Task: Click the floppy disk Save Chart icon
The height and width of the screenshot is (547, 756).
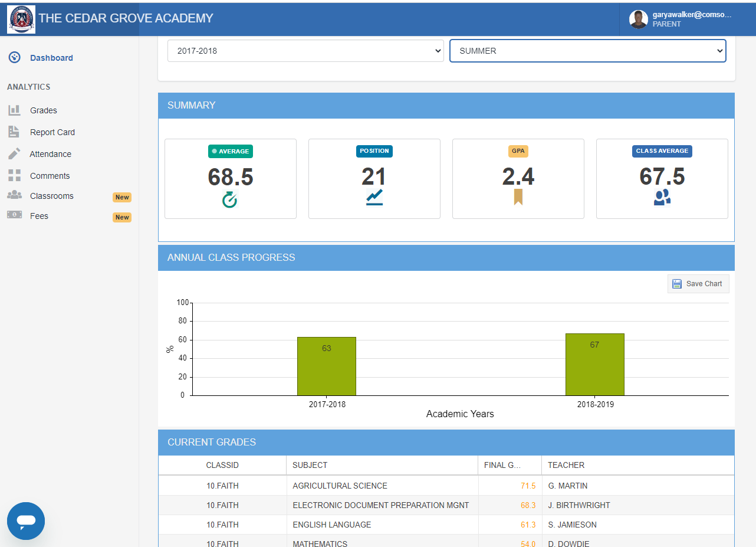Action: point(677,284)
